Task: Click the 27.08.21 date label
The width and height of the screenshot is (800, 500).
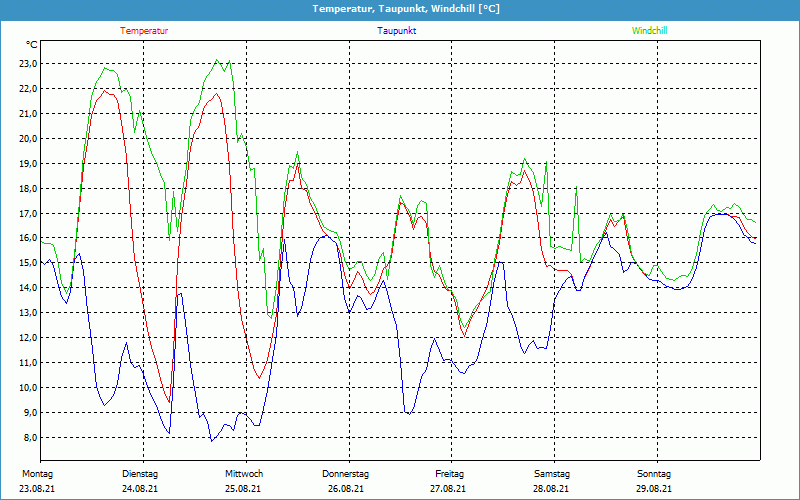Action: click(x=448, y=489)
